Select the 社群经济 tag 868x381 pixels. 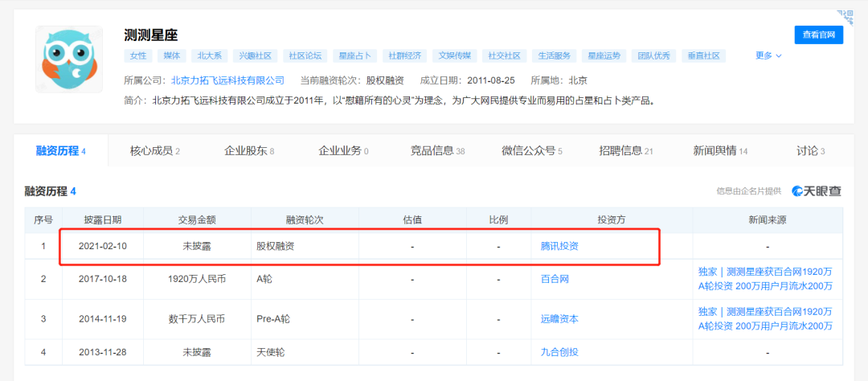(x=404, y=56)
